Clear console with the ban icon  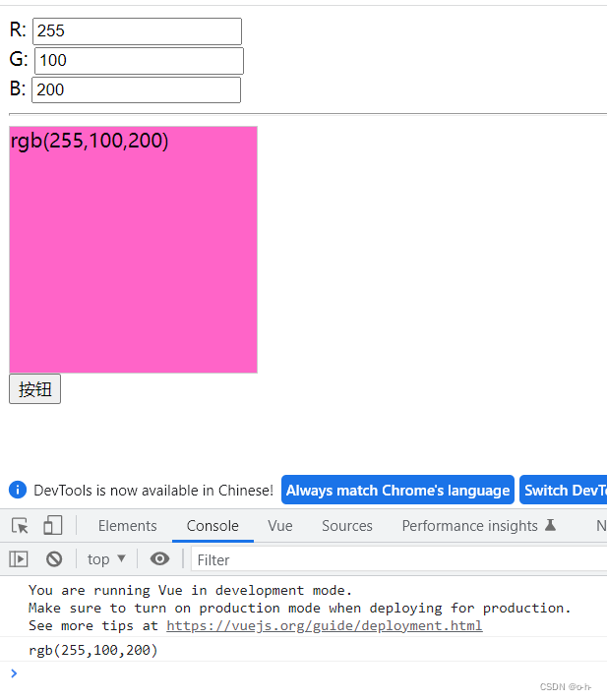54,559
